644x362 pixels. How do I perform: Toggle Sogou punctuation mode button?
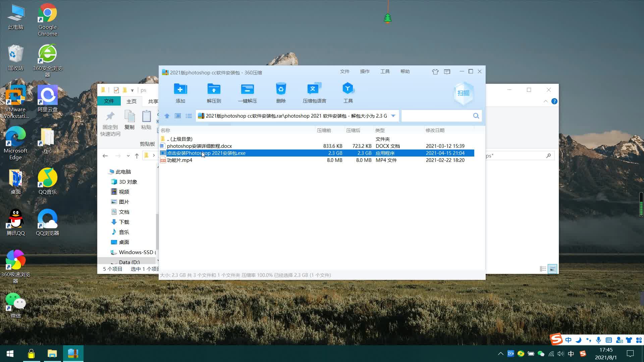588,340
